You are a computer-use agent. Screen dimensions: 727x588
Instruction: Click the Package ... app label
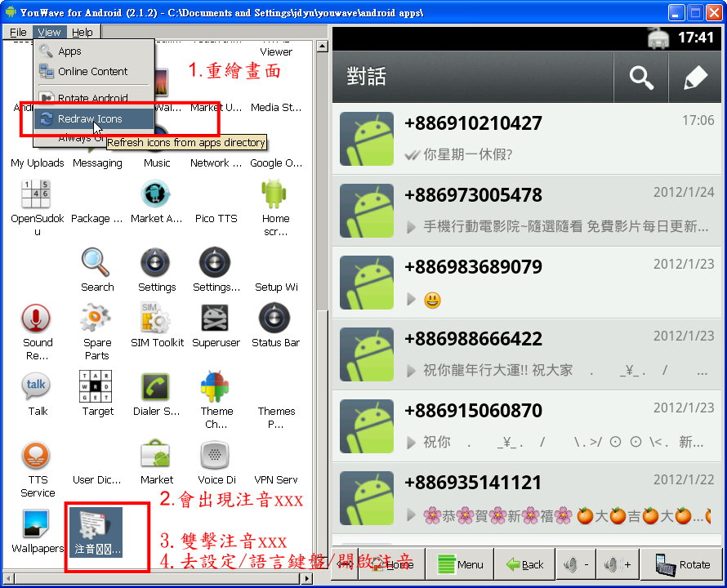[97, 218]
